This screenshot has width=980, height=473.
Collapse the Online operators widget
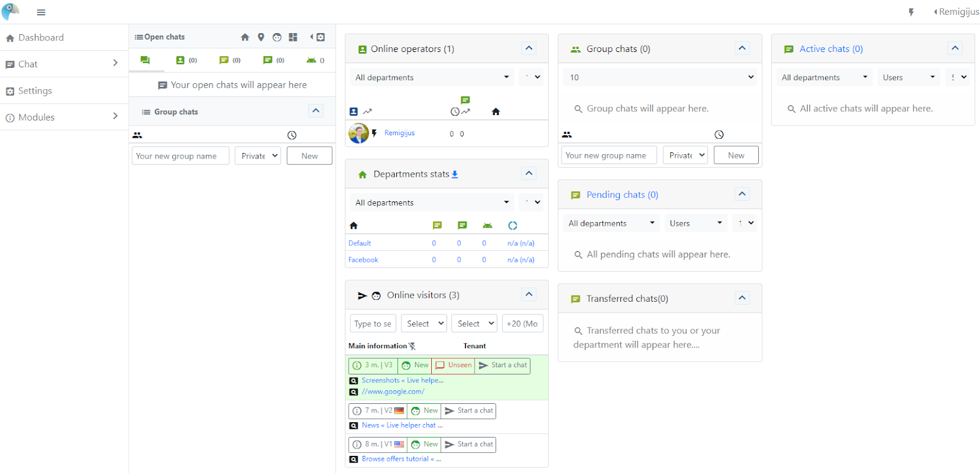tap(529, 48)
